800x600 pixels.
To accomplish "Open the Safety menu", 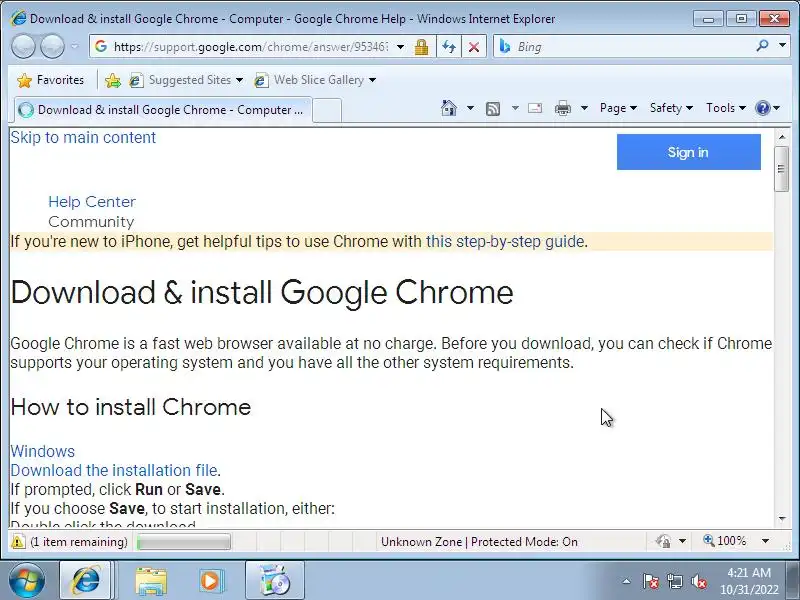I will point(671,108).
